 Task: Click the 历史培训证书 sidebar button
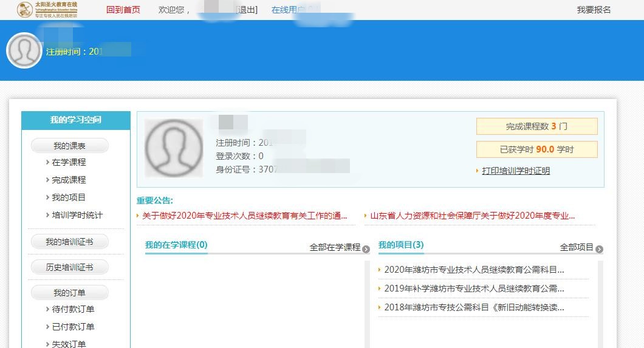pyautogui.click(x=69, y=267)
